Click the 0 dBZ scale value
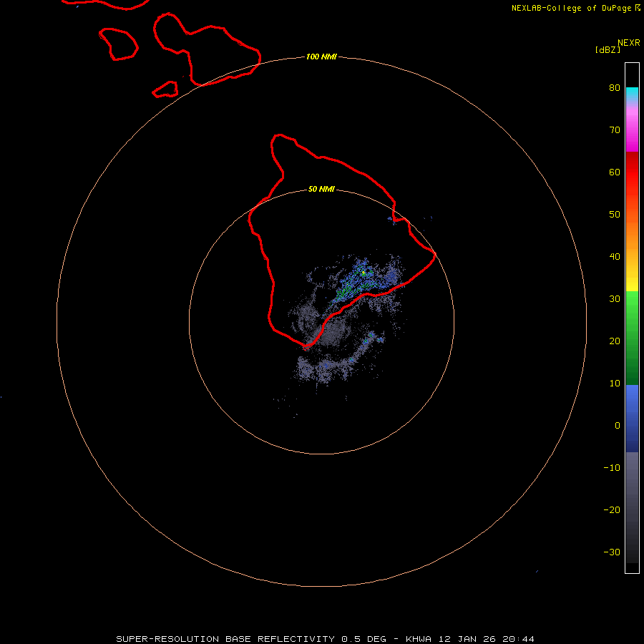The height and width of the screenshot is (644, 644). pyautogui.click(x=618, y=426)
